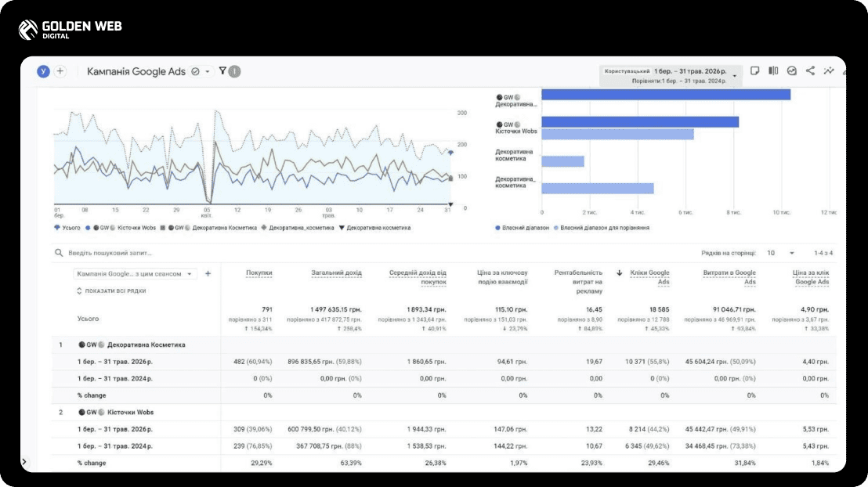Click total revenue 1 497 635,15 грн.

coord(336,309)
